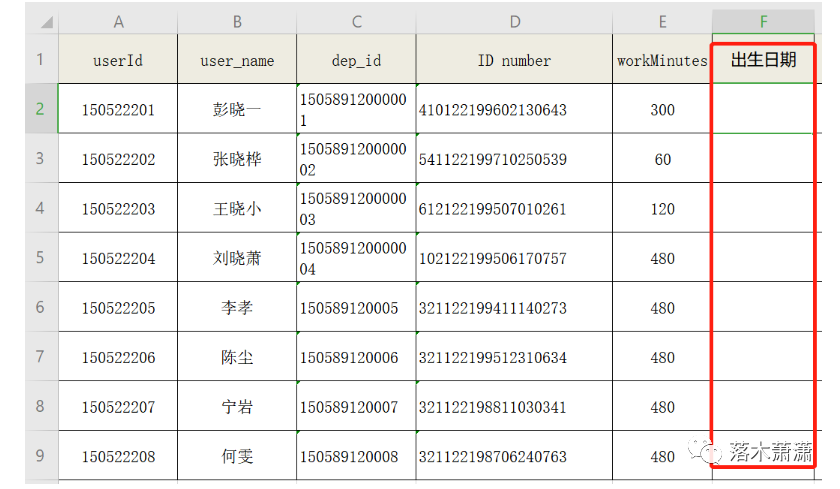The width and height of the screenshot is (840, 489).
Task: Click the select-all corner triangle
Action: point(47,22)
